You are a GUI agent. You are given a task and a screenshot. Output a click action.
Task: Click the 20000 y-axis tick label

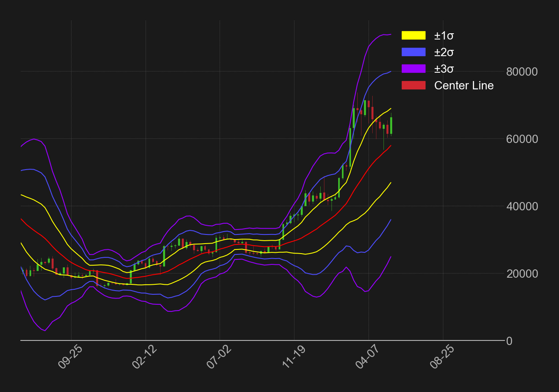[522, 274]
